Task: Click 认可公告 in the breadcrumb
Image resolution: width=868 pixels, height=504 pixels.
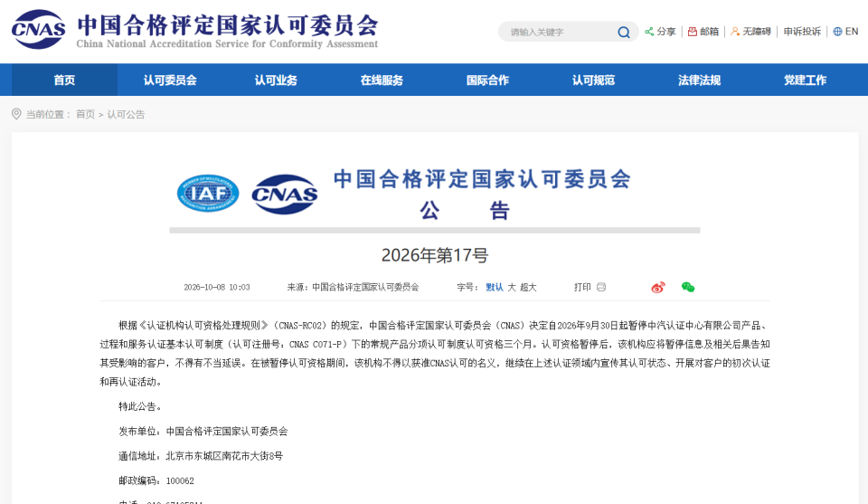Action: 126,114
